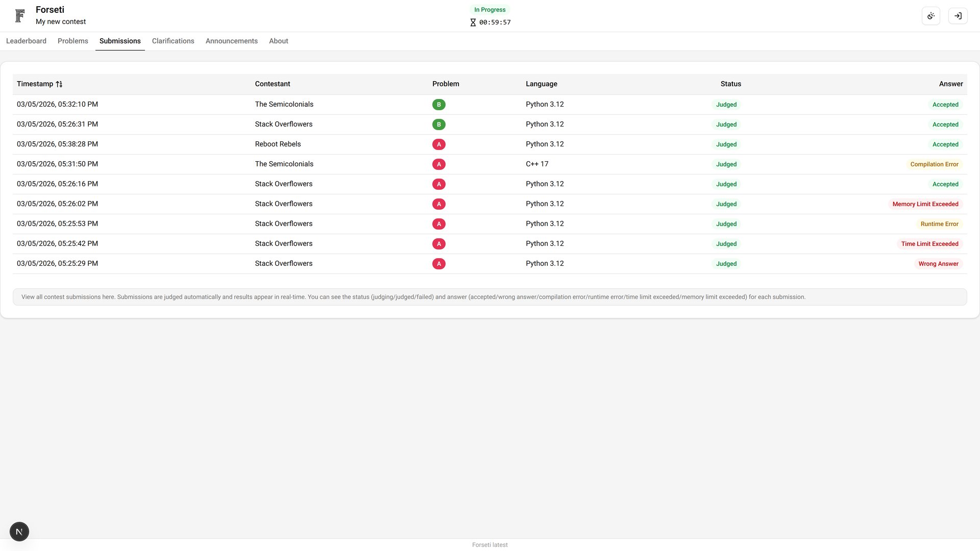
Task: Click the Memory Limit Exceeded badge
Action: tap(925, 204)
